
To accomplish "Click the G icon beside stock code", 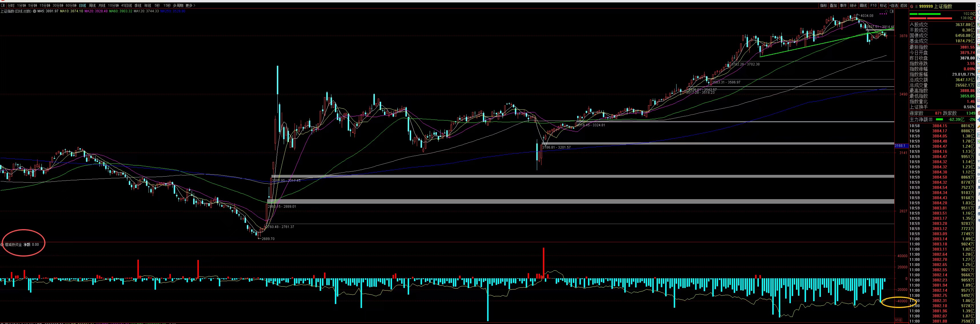I will coord(911,7).
